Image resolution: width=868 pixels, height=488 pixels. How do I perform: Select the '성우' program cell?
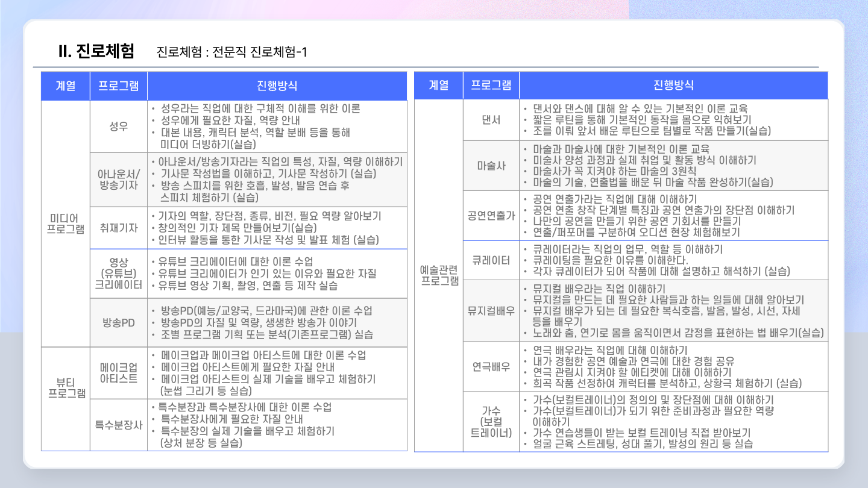[119, 127]
